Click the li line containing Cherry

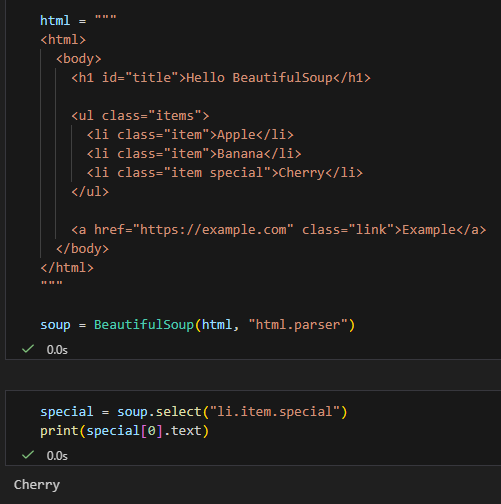pos(225,173)
